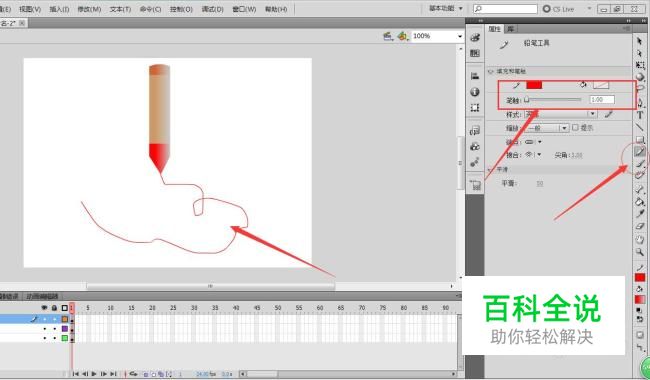Select the black arrow Selection tool
The image size is (650, 380).
click(x=640, y=41)
